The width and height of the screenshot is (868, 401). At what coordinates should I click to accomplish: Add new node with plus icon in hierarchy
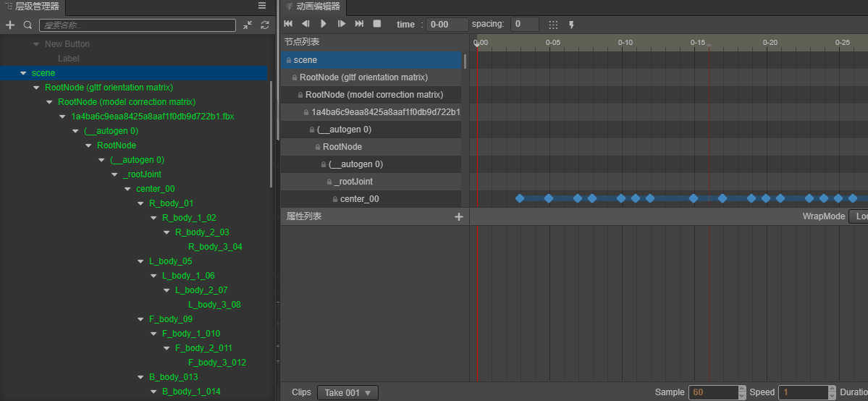coord(9,25)
